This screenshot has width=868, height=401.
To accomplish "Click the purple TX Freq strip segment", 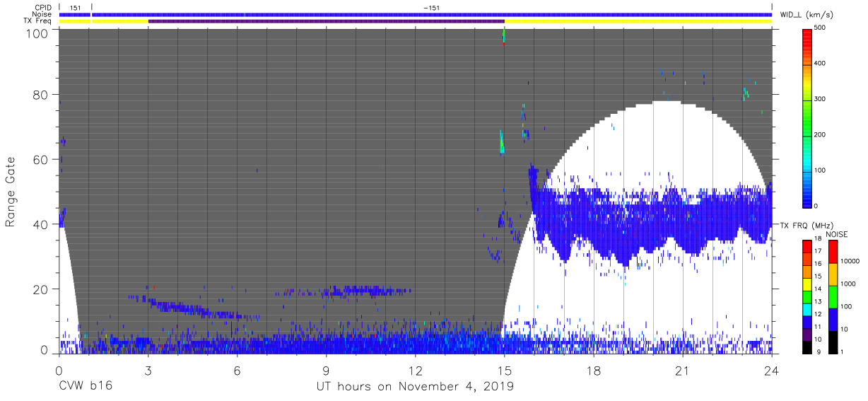I will 327,21.
